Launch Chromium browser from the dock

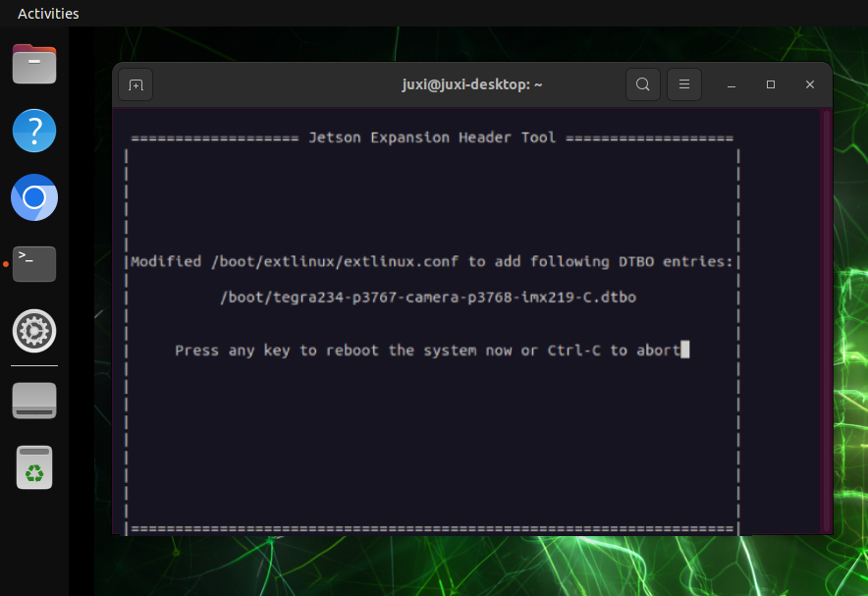34,197
